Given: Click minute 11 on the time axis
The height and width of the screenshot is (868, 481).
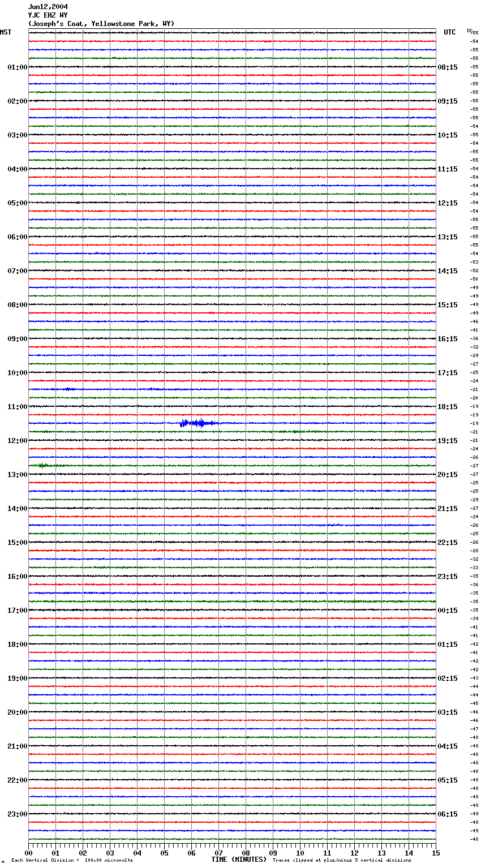Looking at the screenshot, I should click(327, 853).
